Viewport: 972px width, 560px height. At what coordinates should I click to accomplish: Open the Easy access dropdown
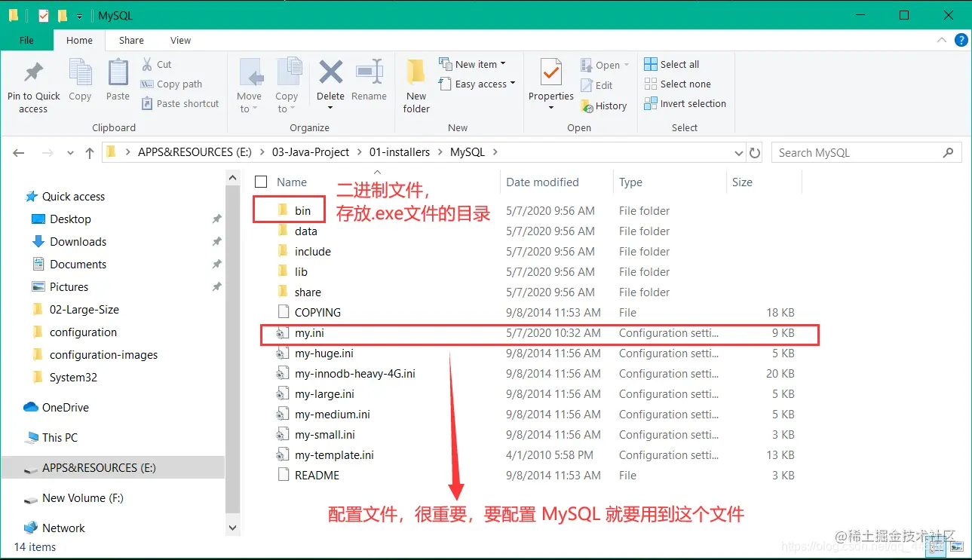(477, 84)
